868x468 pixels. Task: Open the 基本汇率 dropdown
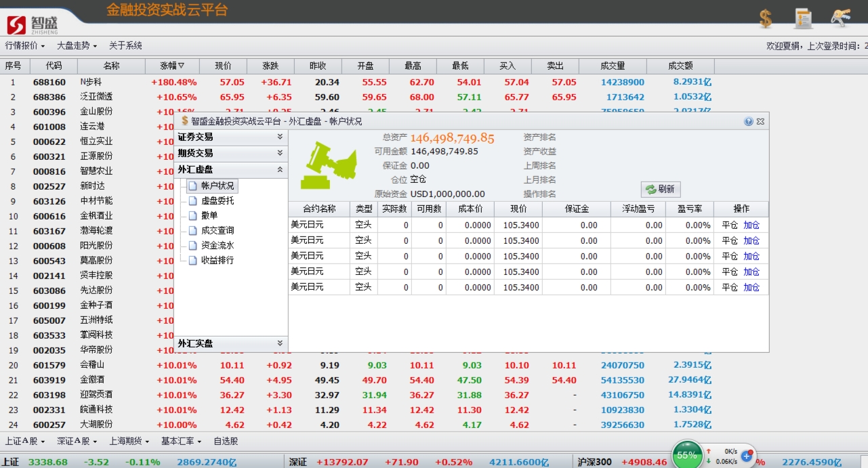point(181,442)
